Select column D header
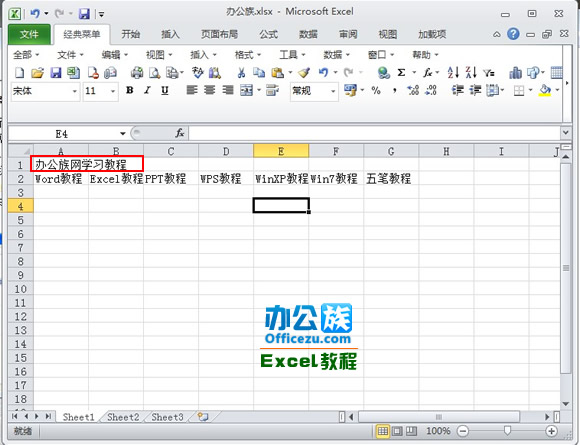 (226, 151)
